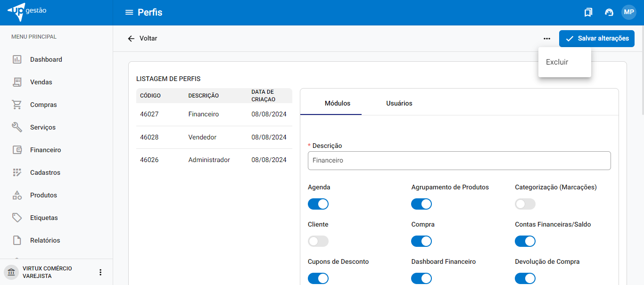Switch to the Usuários tab
644x285 pixels.
(399, 103)
